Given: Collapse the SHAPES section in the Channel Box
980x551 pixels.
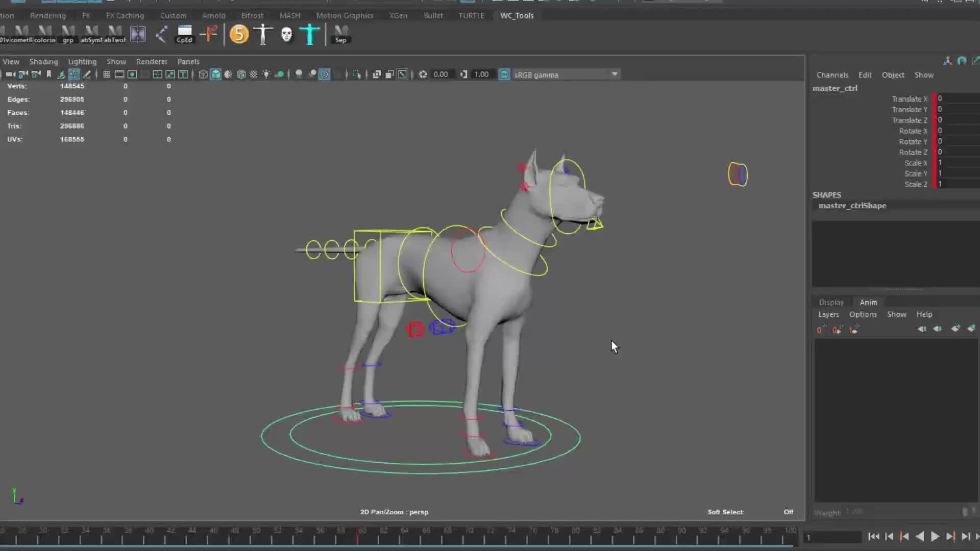Looking at the screenshot, I should (x=827, y=194).
